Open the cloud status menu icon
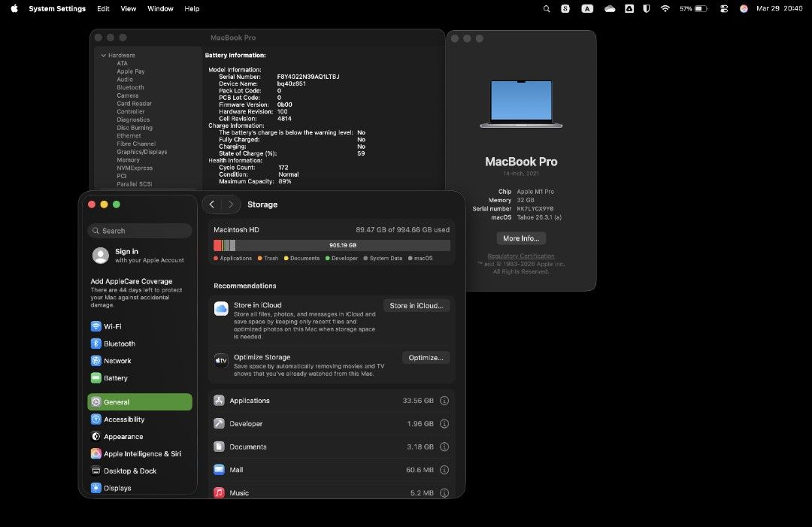This screenshot has width=812, height=527. coord(610,9)
